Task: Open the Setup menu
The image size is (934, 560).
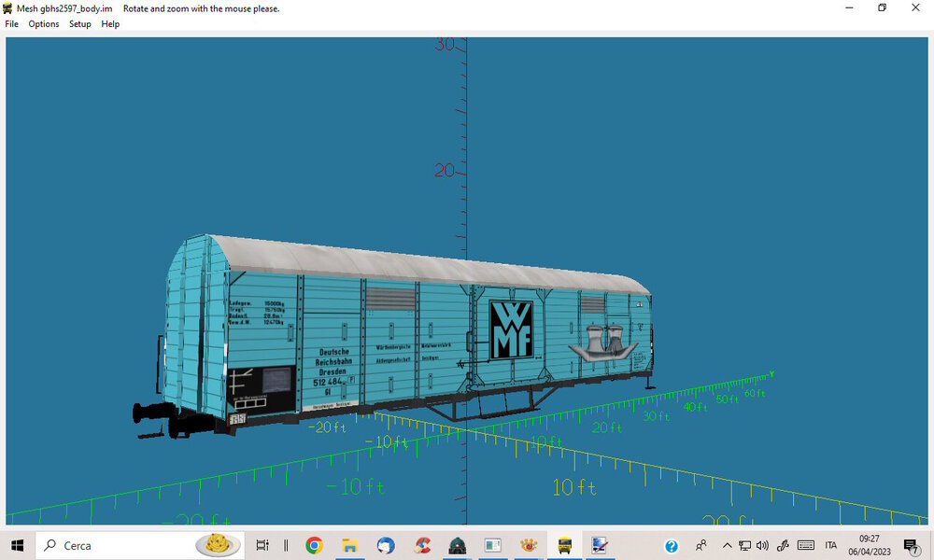Action: pos(79,24)
